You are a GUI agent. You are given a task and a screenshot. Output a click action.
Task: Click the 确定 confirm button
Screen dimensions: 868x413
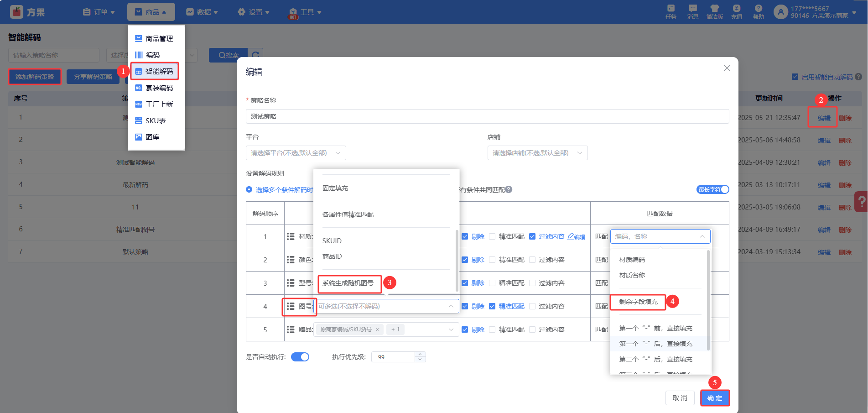tap(714, 398)
